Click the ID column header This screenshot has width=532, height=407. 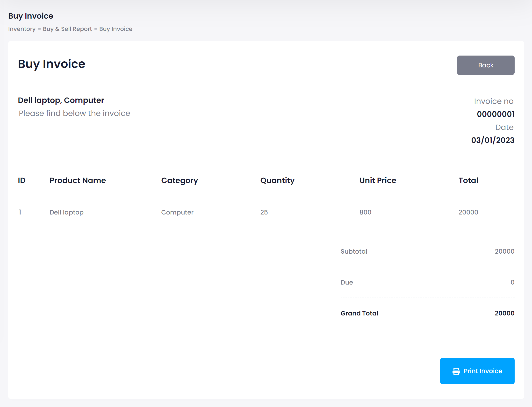[22, 180]
